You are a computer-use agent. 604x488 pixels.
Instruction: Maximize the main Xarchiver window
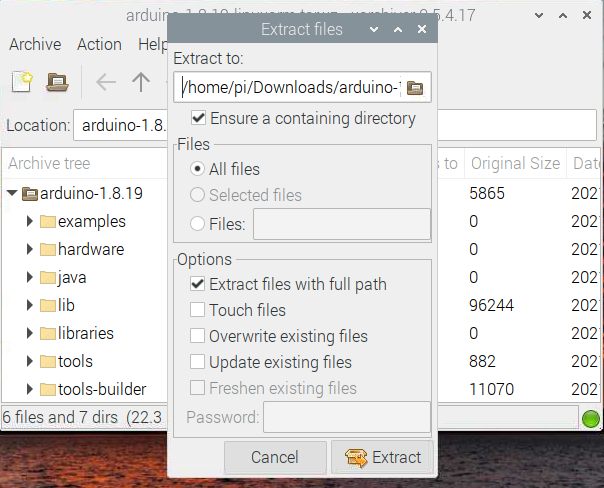coord(563,15)
